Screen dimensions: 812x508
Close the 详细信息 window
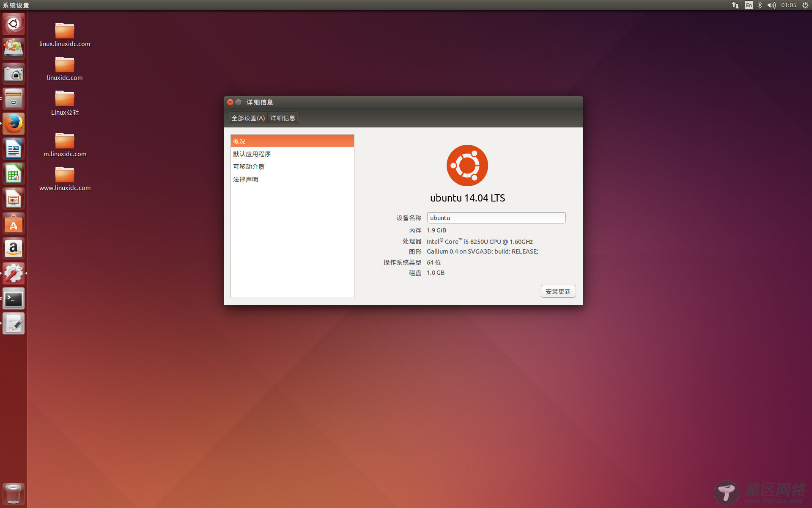[x=230, y=102]
